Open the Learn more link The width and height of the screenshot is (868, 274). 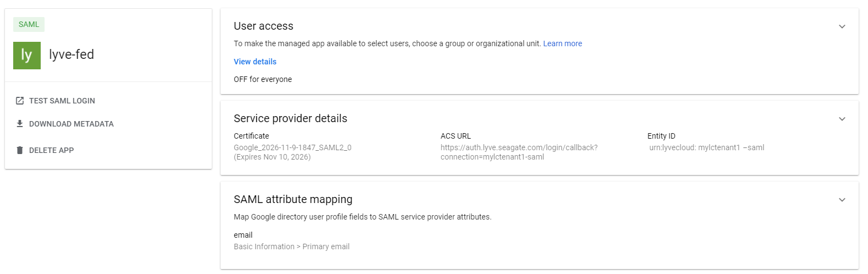(x=562, y=43)
